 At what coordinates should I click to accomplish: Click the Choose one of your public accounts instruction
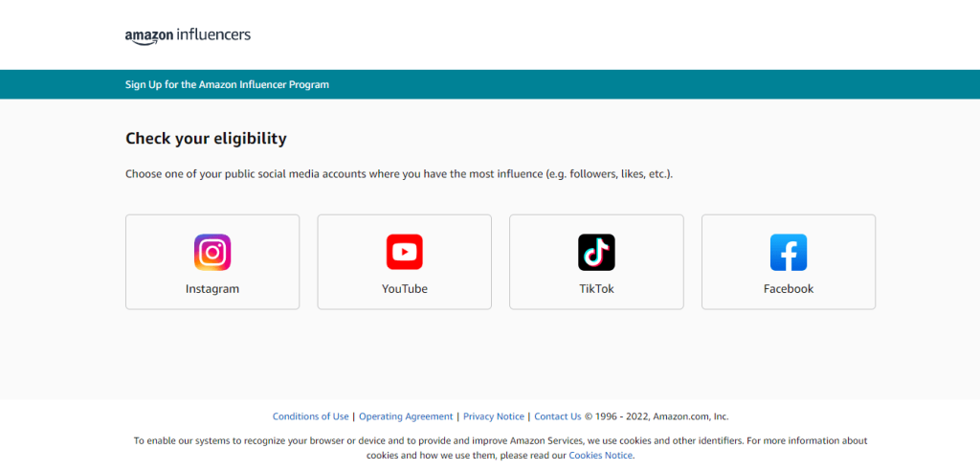399,174
